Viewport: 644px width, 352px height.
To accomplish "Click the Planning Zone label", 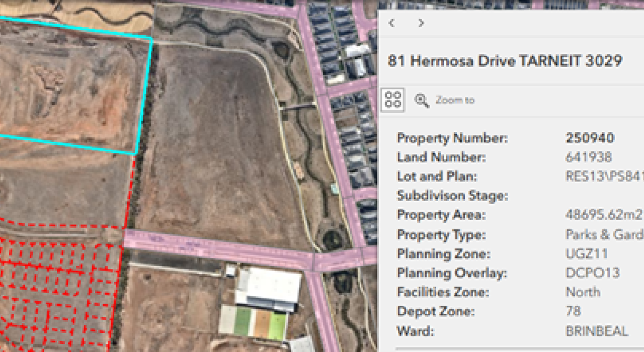I will 443,253.
